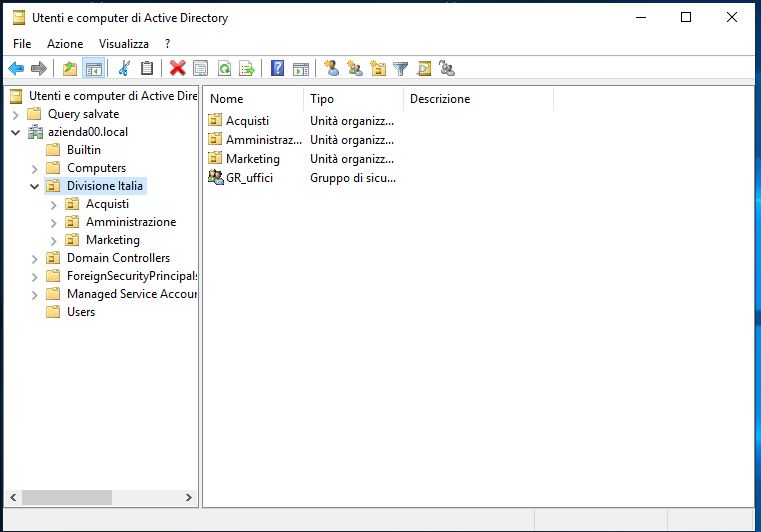Toggle the action pane icon
Image resolution: width=761 pixels, height=532 pixels.
point(301,68)
